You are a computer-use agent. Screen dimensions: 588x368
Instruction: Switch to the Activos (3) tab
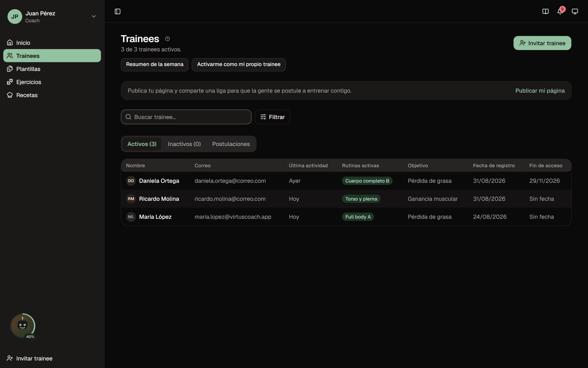pos(142,144)
